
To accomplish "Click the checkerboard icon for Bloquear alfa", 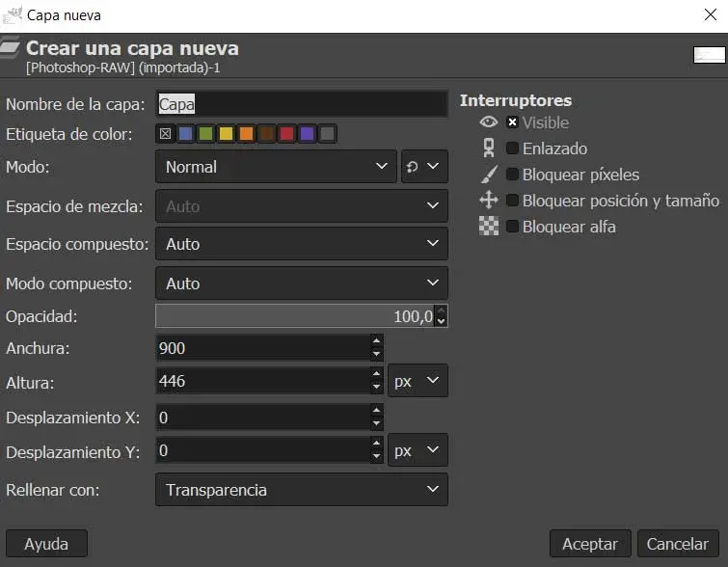I will [x=489, y=227].
